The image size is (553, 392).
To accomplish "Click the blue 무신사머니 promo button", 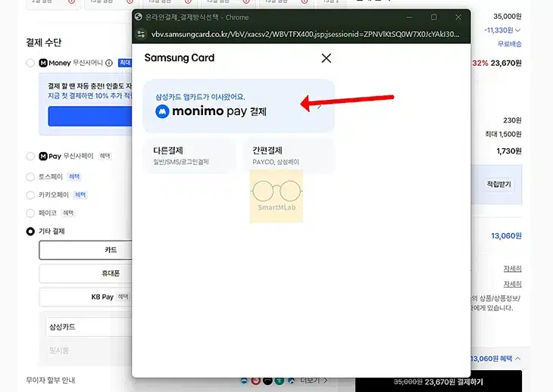I will tap(90, 117).
